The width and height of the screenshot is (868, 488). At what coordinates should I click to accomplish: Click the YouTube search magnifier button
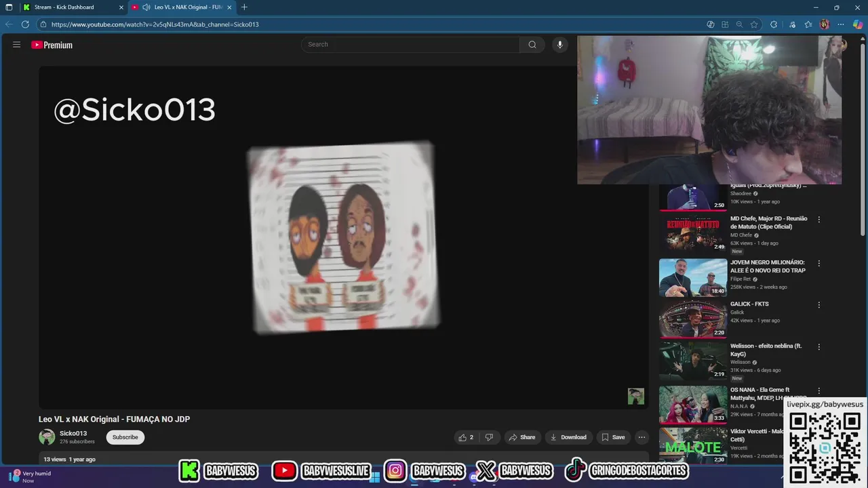[532, 45]
